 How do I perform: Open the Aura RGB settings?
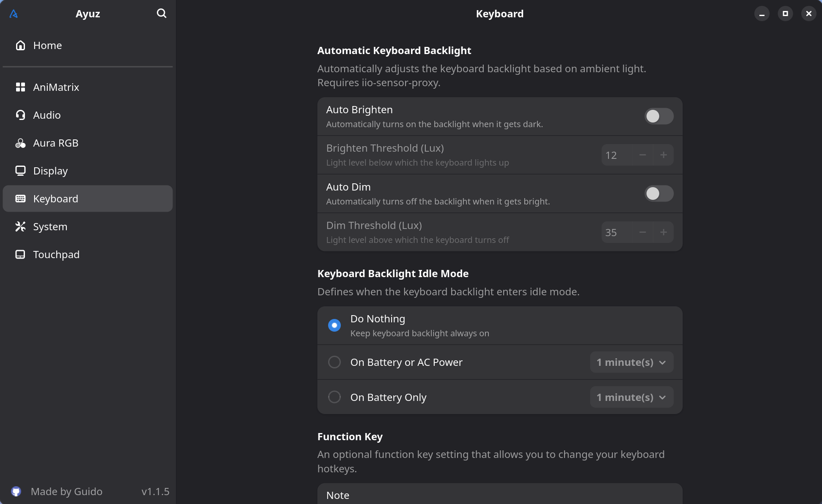tap(88, 143)
